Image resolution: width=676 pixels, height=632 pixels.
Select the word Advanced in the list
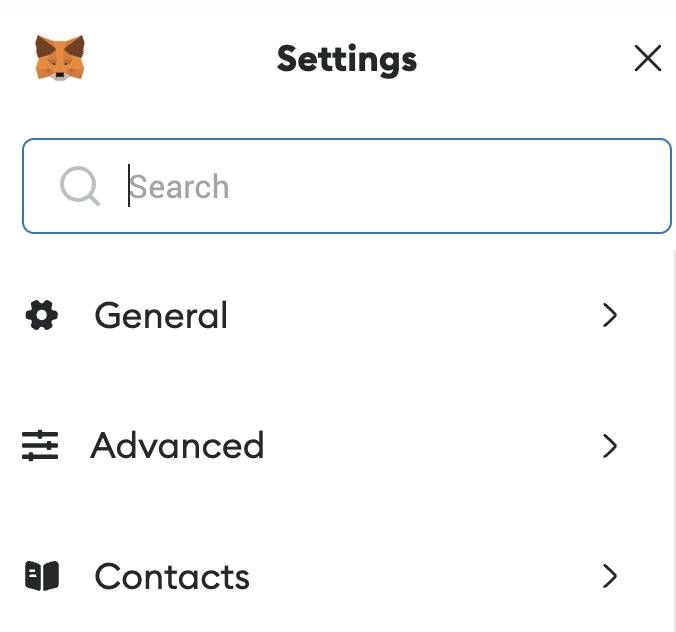tap(177, 445)
